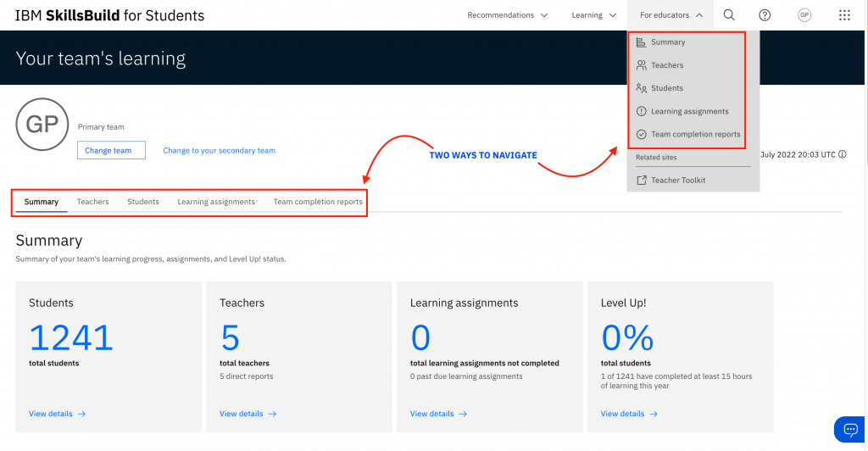Switch to the Summary tab
The width and height of the screenshot is (868, 451).
[x=42, y=202]
